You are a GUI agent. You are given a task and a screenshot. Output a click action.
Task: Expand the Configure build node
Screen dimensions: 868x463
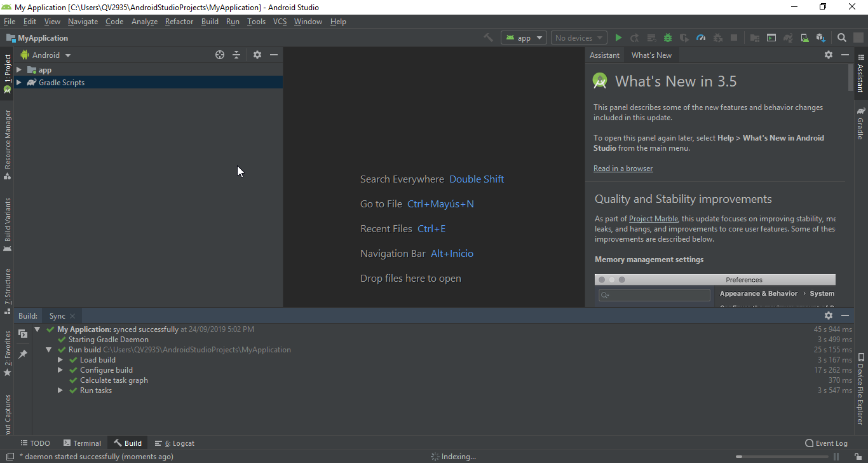point(60,370)
